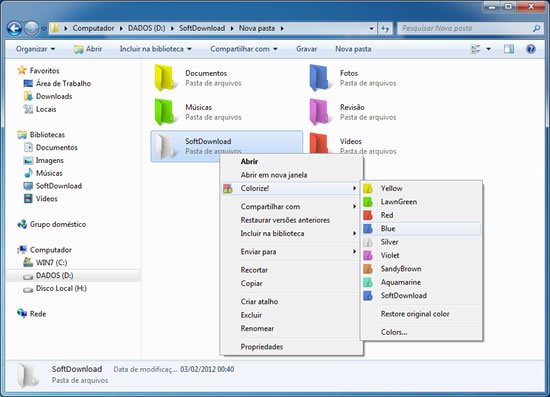The height and width of the screenshot is (397, 550).
Task: Toggle the preview pane icon
Action: pyautogui.click(x=509, y=49)
